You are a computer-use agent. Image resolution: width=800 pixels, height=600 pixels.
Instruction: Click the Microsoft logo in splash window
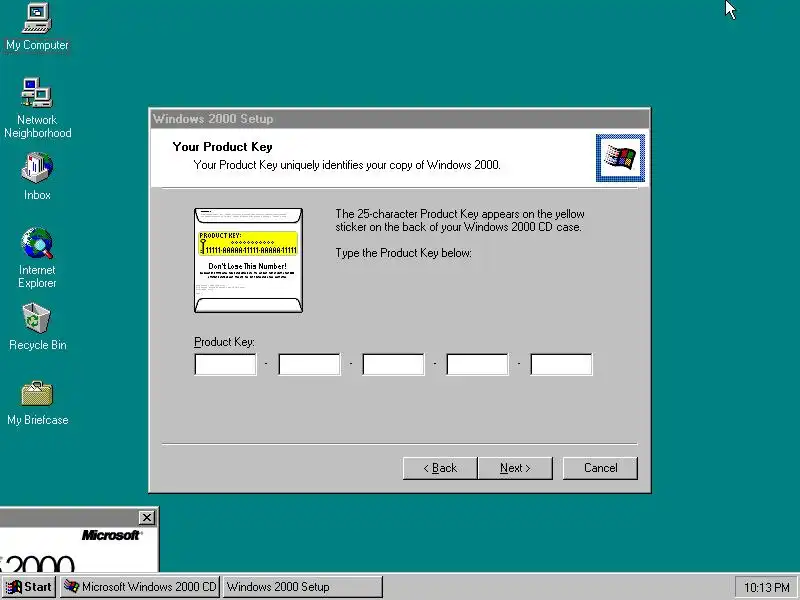coord(112,535)
